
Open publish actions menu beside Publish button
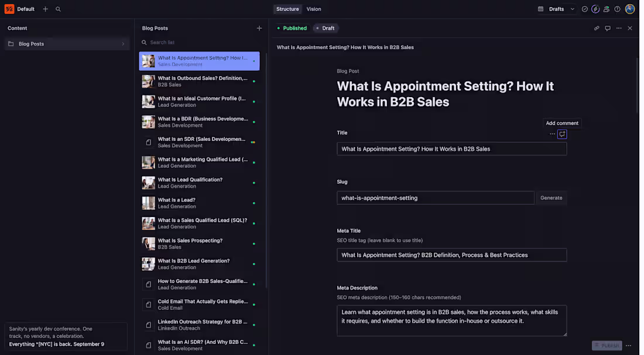pyautogui.click(x=628, y=346)
